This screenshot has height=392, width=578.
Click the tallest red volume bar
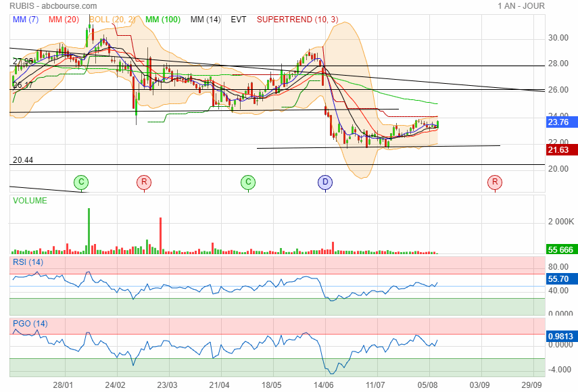point(161,236)
